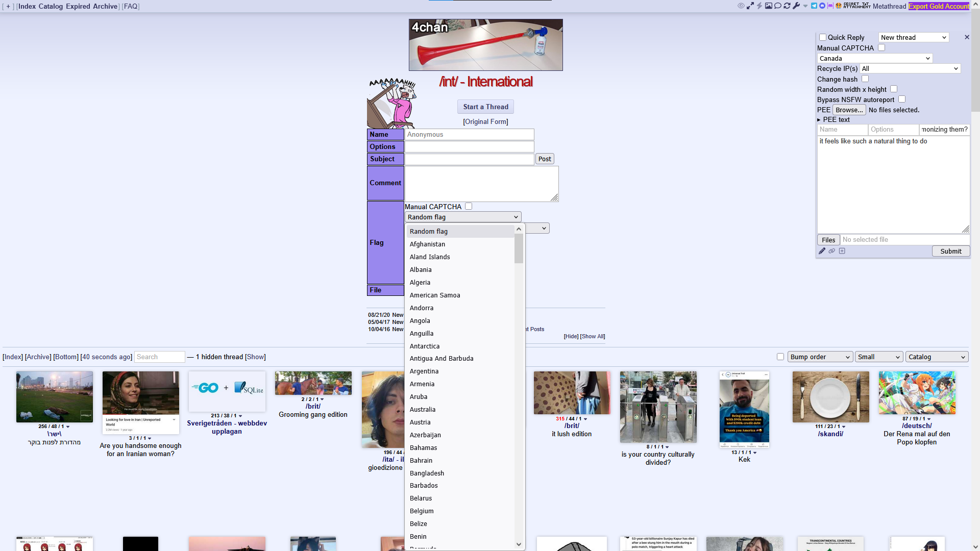Click the round blue chat icon in header
The width and height of the screenshot is (980, 551).
(822, 6)
